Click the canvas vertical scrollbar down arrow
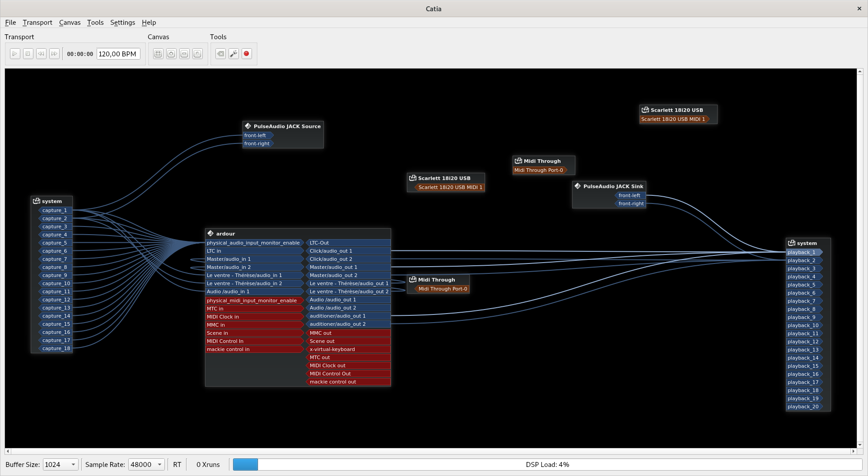The height and width of the screenshot is (476, 868). (x=860, y=445)
